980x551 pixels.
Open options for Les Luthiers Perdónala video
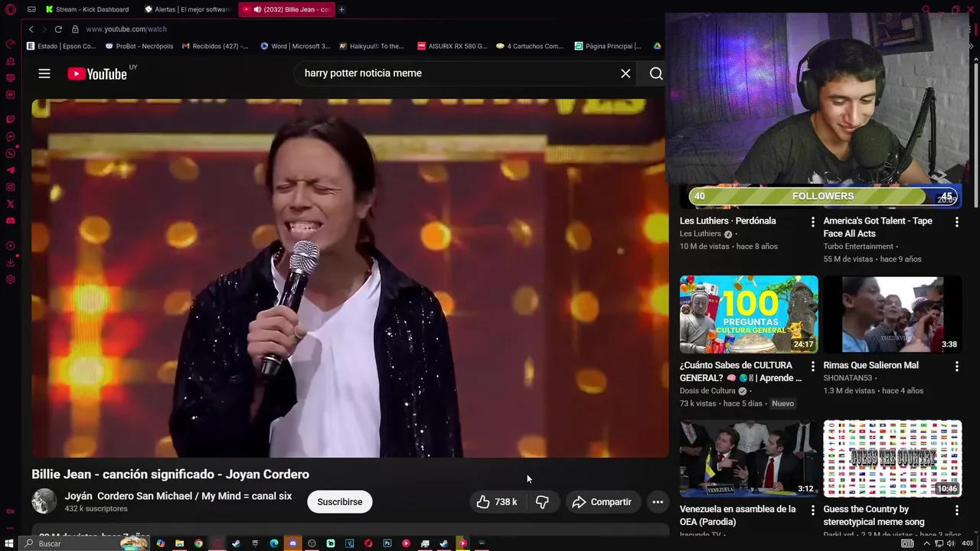tap(813, 222)
